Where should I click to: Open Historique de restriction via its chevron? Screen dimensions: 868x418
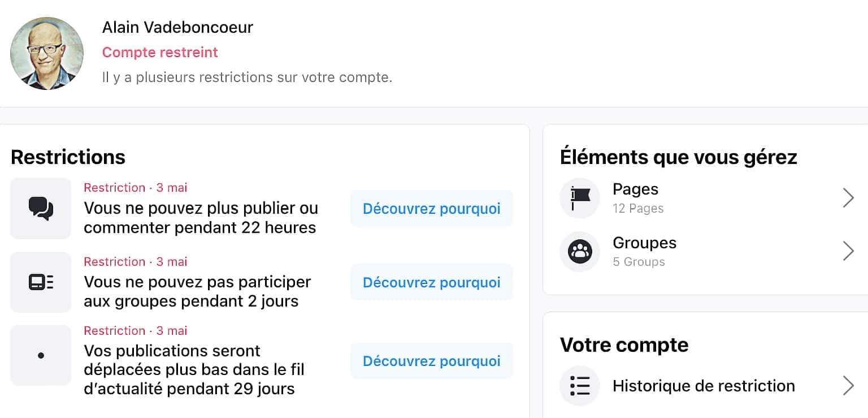[848, 385]
